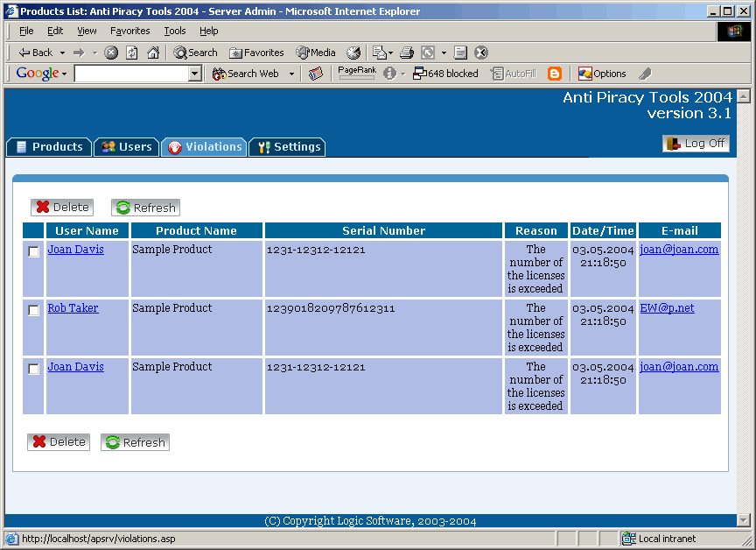The width and height of the screenshot is (756, 550).
Task: Click the upper Refresh button
Action: [x=145, y=208]
